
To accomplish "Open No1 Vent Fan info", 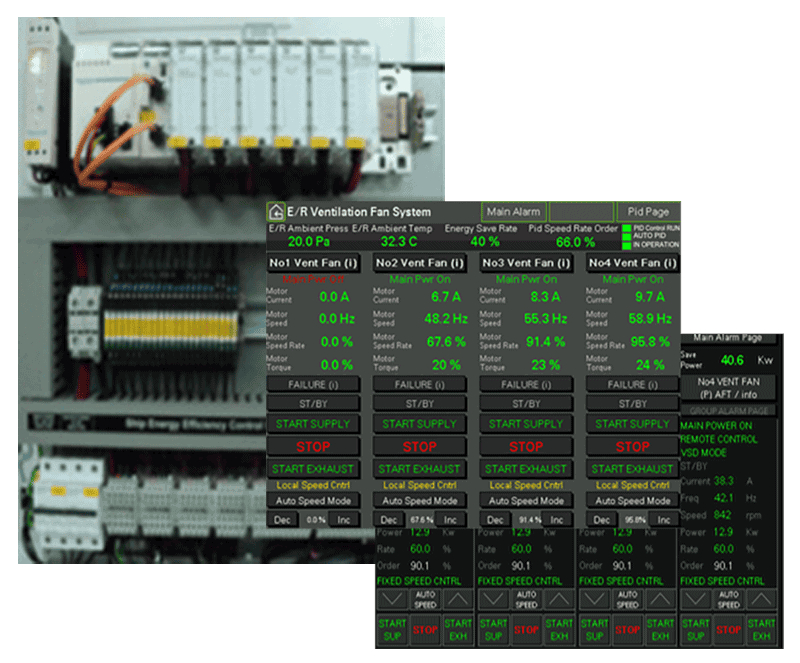I will click(313, 263).
